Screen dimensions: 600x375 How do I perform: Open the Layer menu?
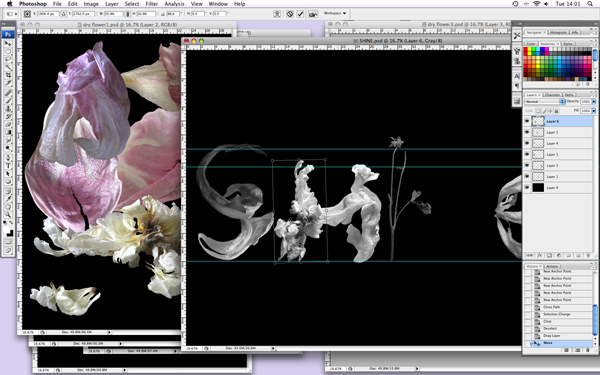pyautogui.click(x=111, y=4)
